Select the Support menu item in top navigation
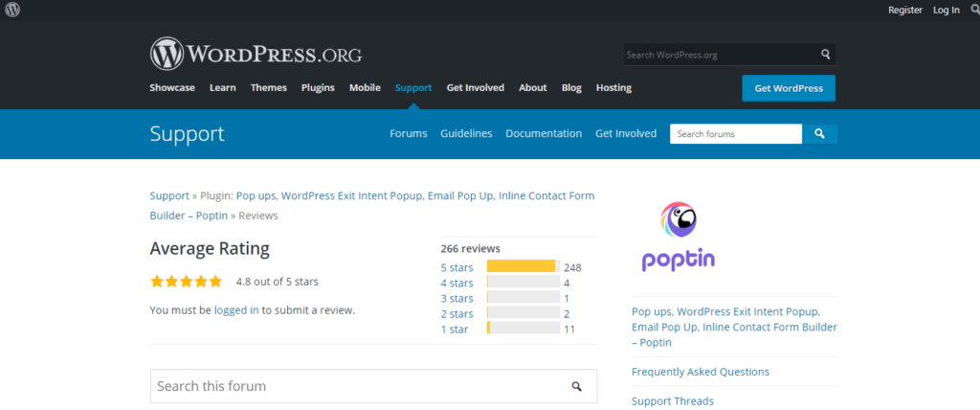Viewport: 980px width, 410px height. (x=413, y=87)
